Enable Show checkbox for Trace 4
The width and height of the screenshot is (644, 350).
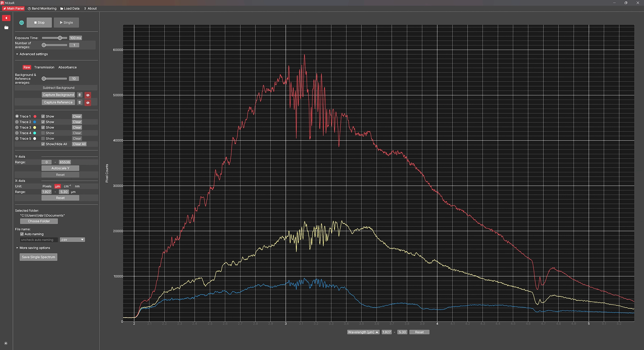click(x=43, y=133)
